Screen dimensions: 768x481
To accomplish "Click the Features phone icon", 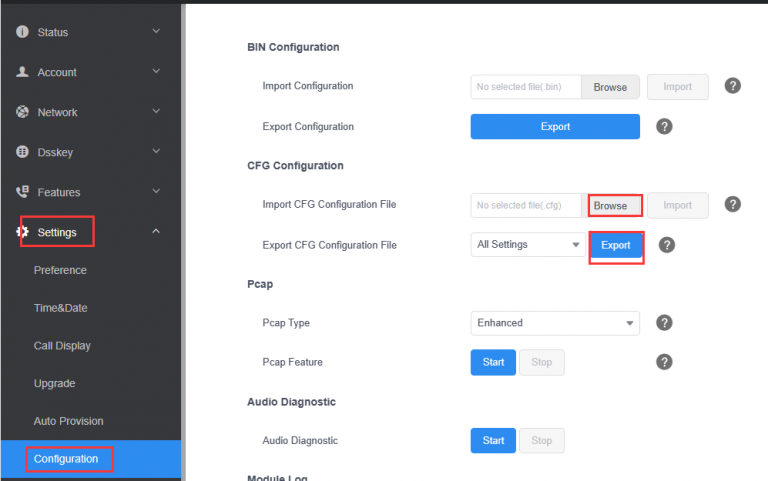I will [22, 192].
